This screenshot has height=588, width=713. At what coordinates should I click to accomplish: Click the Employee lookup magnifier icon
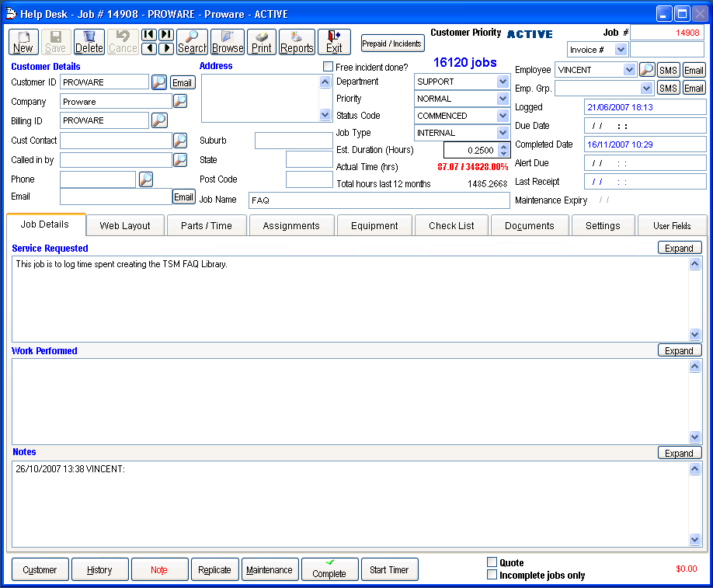tap(646, 70)
